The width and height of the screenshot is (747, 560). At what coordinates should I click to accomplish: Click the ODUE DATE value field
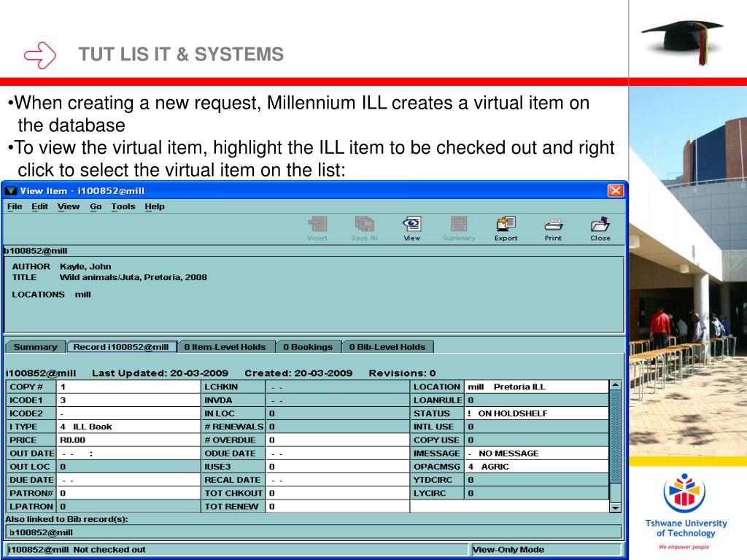(x=337, y=454)
